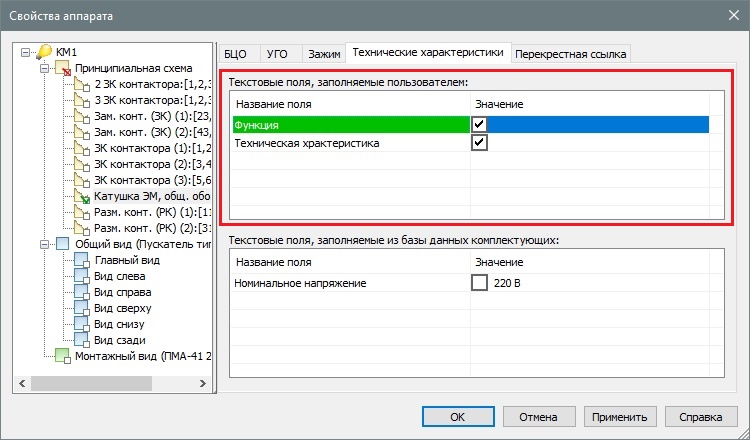The image size is (750, 440).
Task: Collapse the Принципиальная схема branch
Action: 44,68
